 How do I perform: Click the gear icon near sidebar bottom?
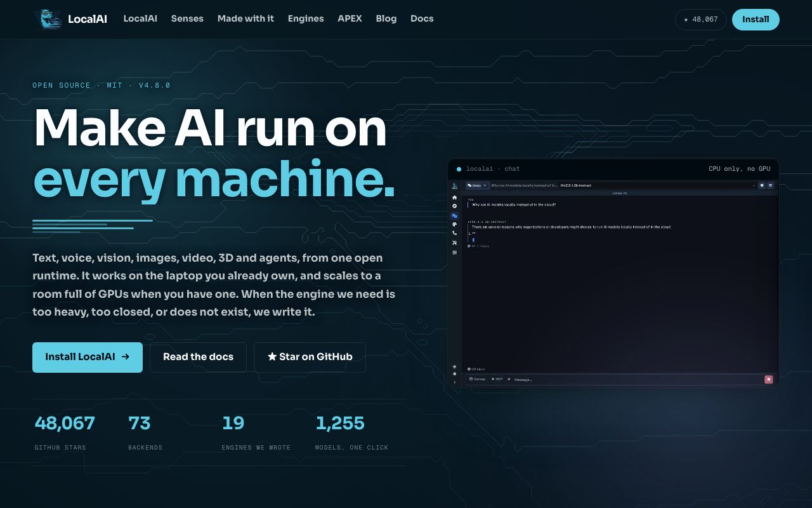pyautogui.click(x=454, y=374)
